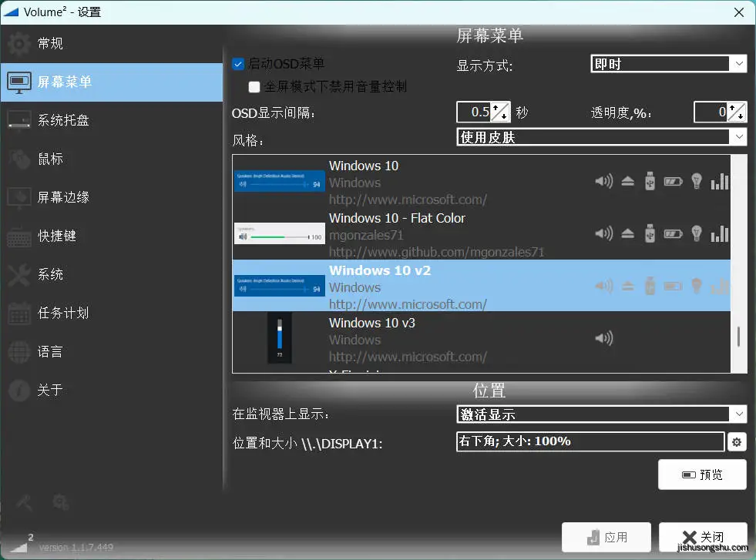The width and height of the screenshot is (756, 560).
Task: Click the OSD显示间隔 field showing 0.5
Action: pyautogui.click(x=473, y=112)
